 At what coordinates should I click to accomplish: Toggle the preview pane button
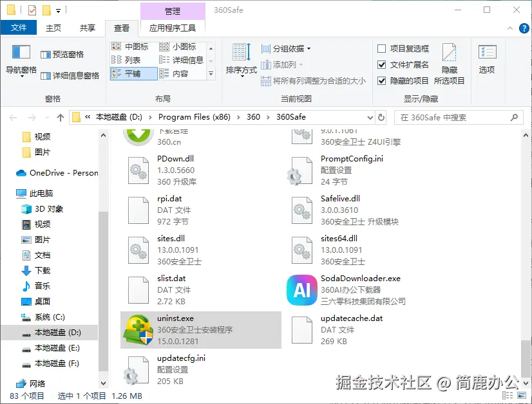62,54
